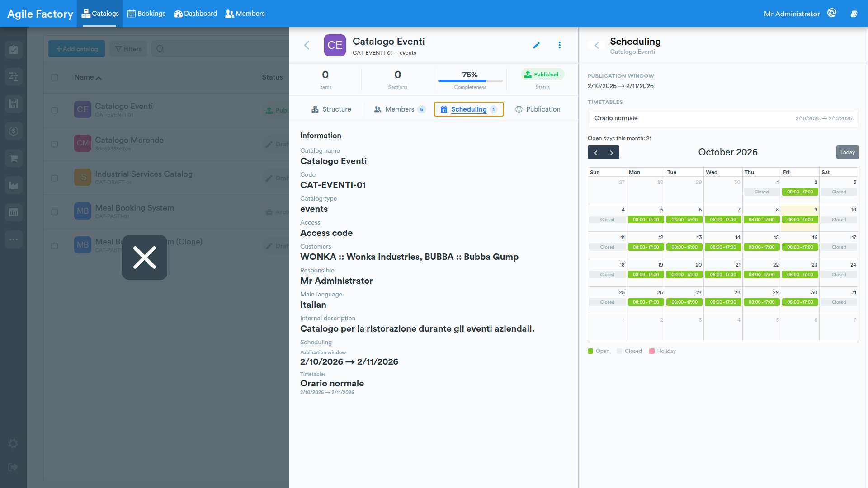Open the three-dot more options menu

click(560, 45)
